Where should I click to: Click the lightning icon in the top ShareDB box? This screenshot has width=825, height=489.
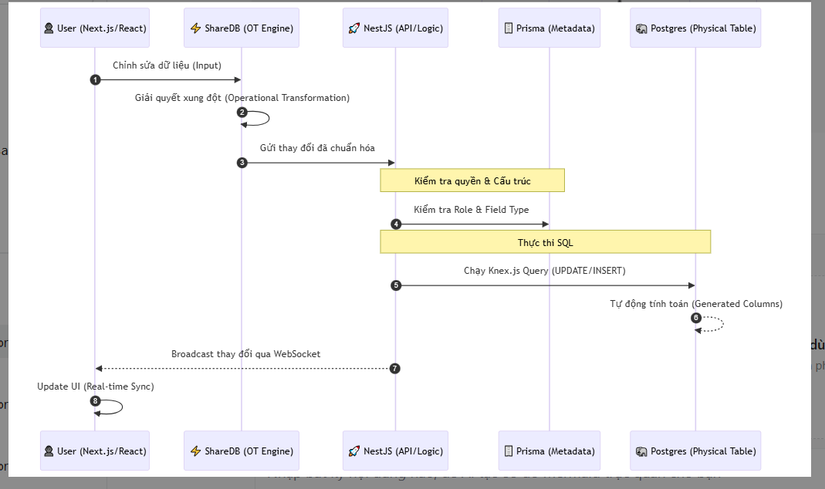pyautogui.click(x=196, y=29)
